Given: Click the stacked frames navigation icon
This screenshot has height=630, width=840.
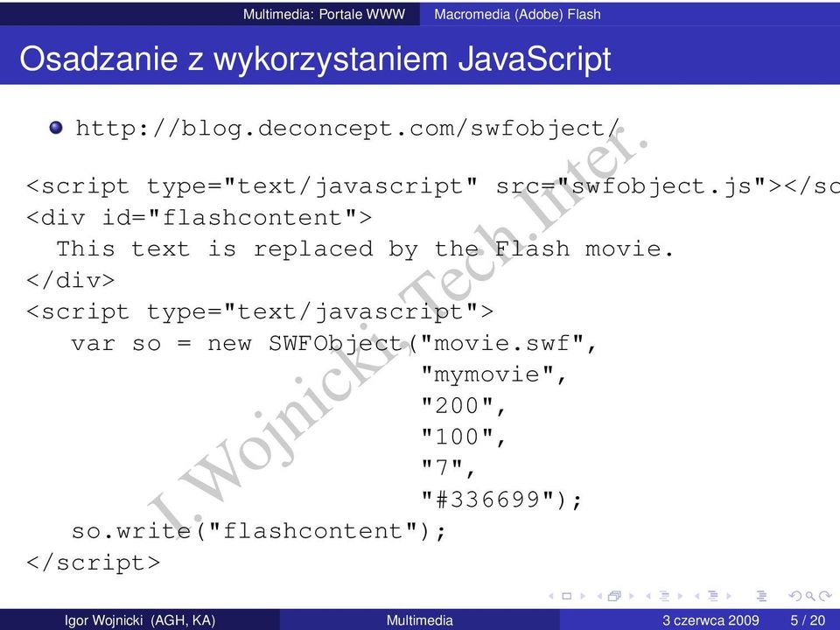Looking at the screenshot, I should [x=614, y=596].
